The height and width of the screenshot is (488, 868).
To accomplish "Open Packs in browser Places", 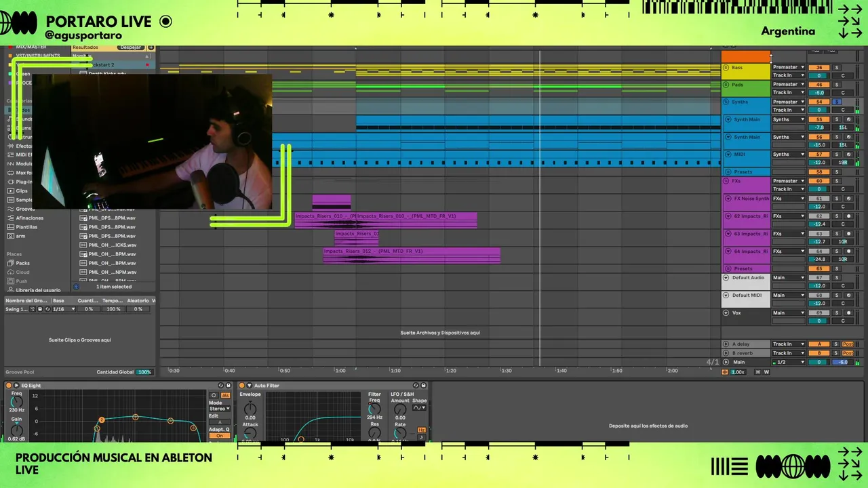I will click(18, 263).
